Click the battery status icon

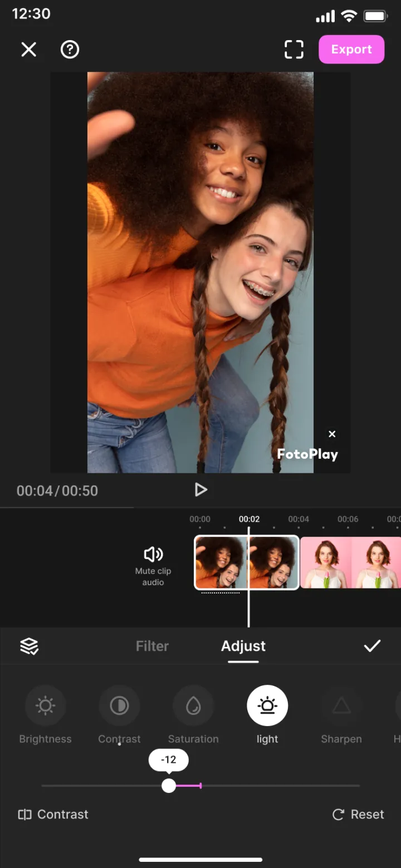click(x=376, y=16)
